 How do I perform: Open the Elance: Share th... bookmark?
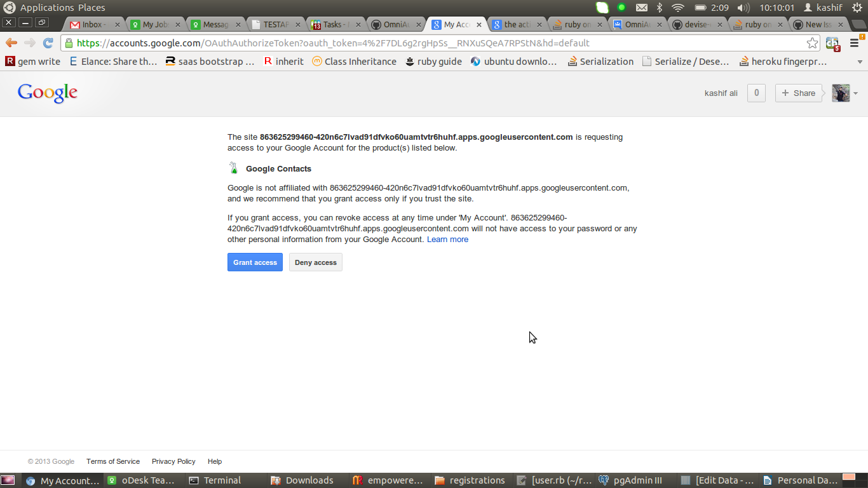click(113, 62)
